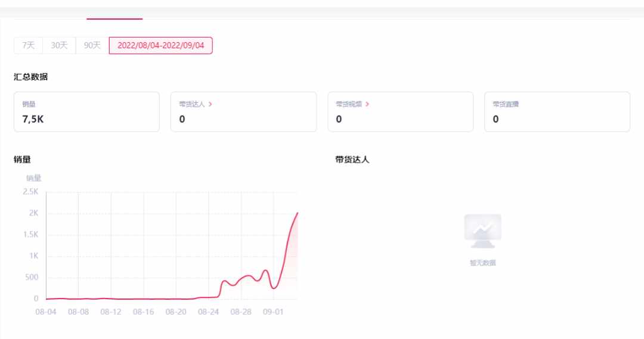Viewport: 644px width, 339px height.
Task: Open the 带货达人 summary card label
Action: pyautogui.click(x=192, y=104)
